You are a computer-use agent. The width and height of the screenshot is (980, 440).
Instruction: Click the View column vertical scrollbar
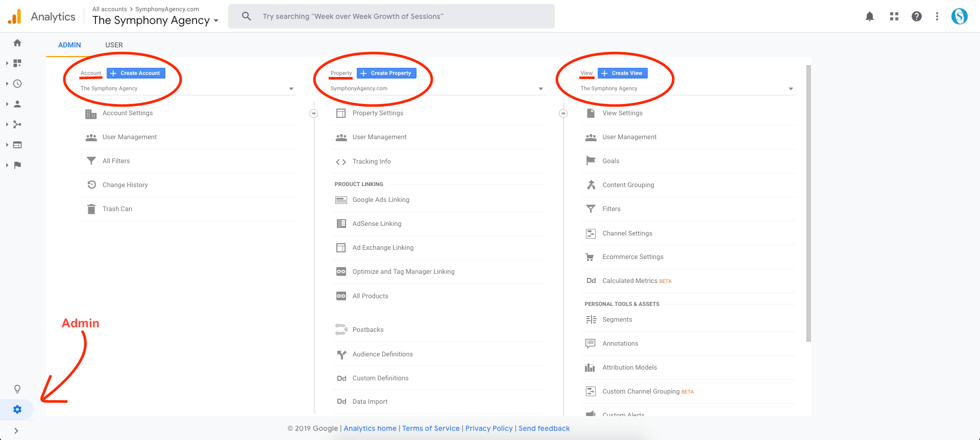pos(808,203)
